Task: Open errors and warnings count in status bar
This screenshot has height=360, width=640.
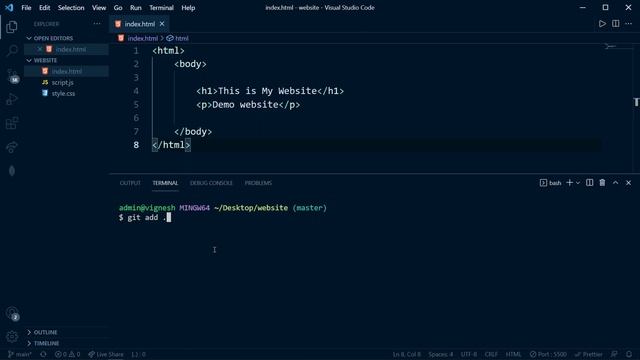Action: pos(67,354)
